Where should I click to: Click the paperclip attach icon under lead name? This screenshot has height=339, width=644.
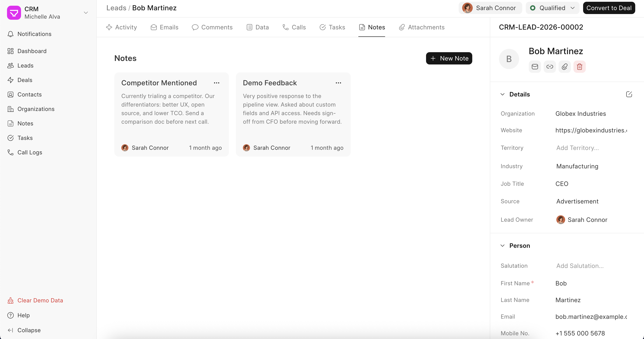(564, 66)
